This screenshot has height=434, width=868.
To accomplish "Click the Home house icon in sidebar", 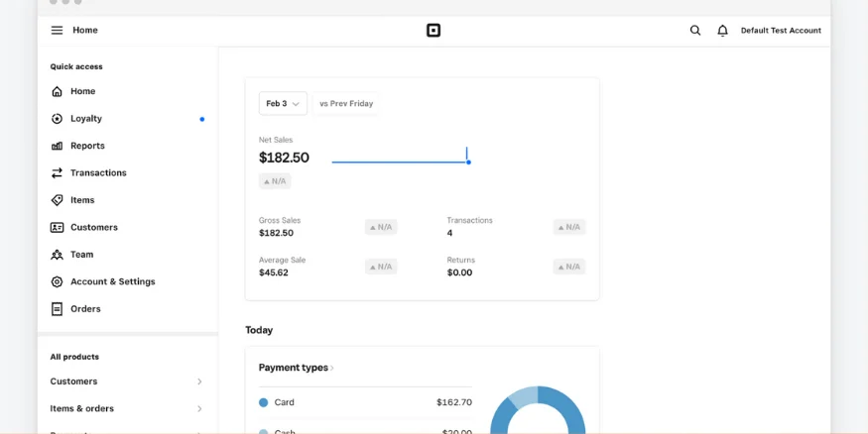I will (57, 91).
